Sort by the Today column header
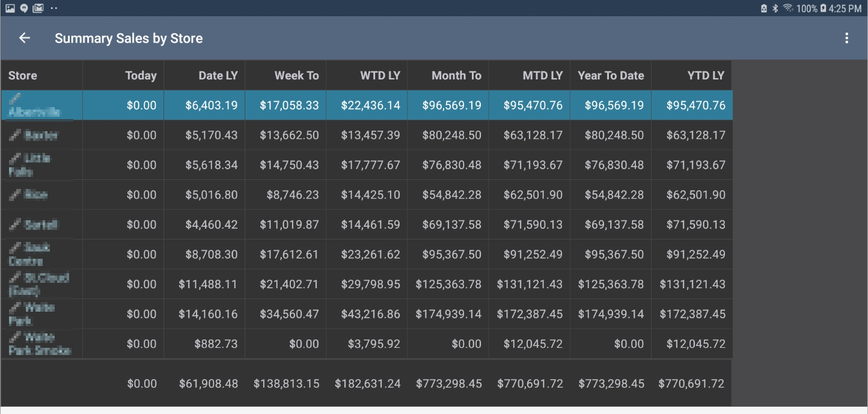Viewport: 868px width, 414px height. click(141, 76)
